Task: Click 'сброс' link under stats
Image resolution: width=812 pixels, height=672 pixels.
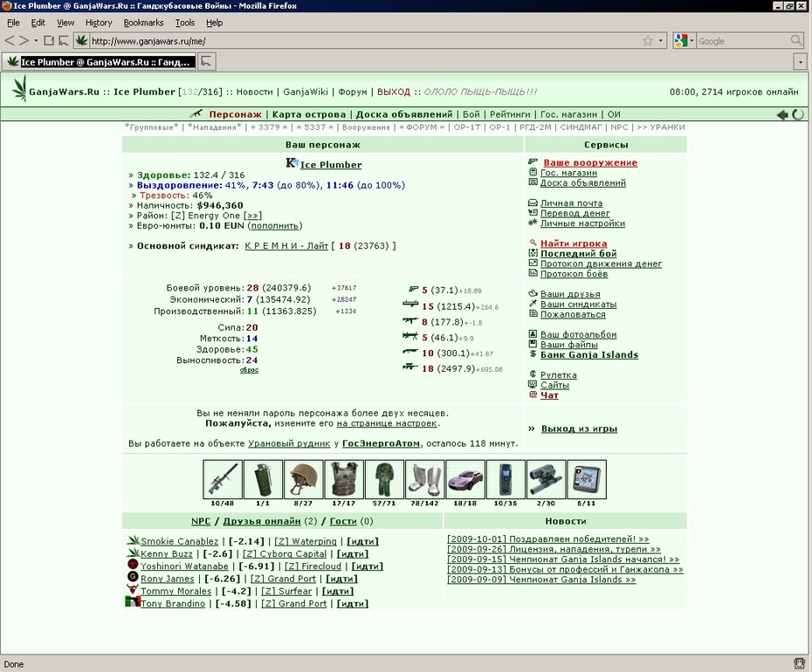Action: pos(249,370)
